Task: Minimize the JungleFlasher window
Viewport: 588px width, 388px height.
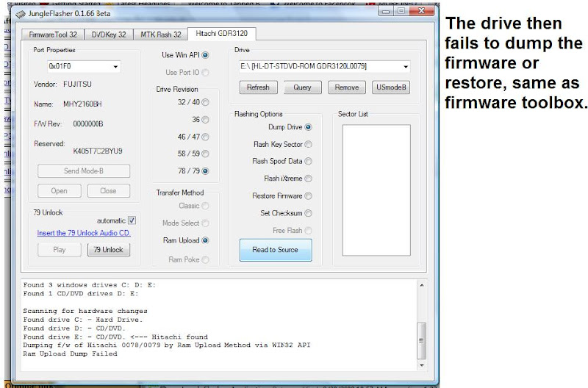Action: click(385, 11)
